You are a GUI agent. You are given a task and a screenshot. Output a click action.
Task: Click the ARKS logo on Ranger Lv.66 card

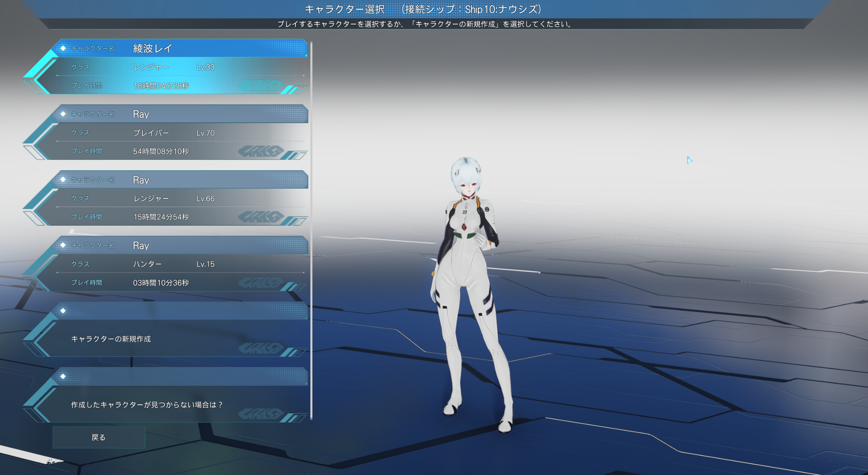261,217
